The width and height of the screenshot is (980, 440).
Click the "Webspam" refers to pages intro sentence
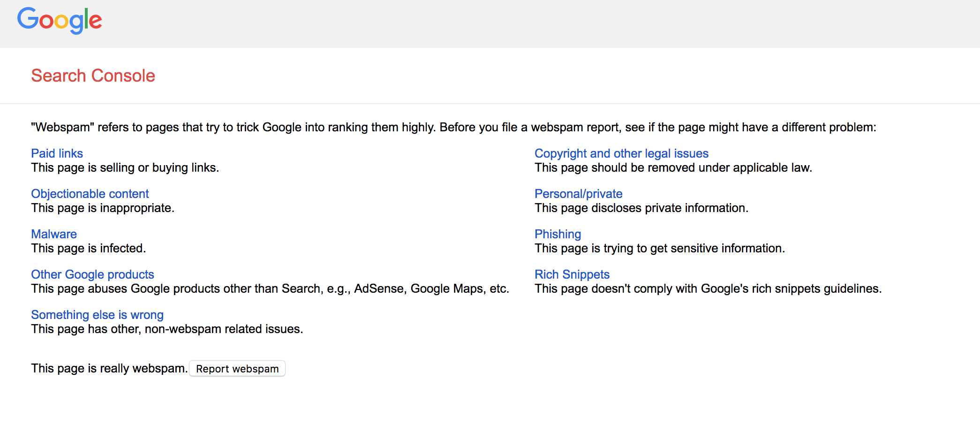[453, 127]
